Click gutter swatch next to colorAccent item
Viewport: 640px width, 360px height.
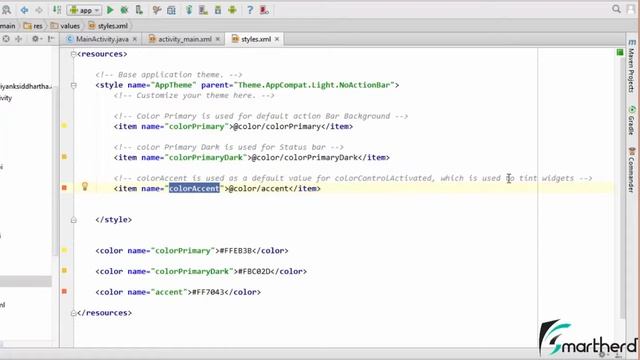64,188
